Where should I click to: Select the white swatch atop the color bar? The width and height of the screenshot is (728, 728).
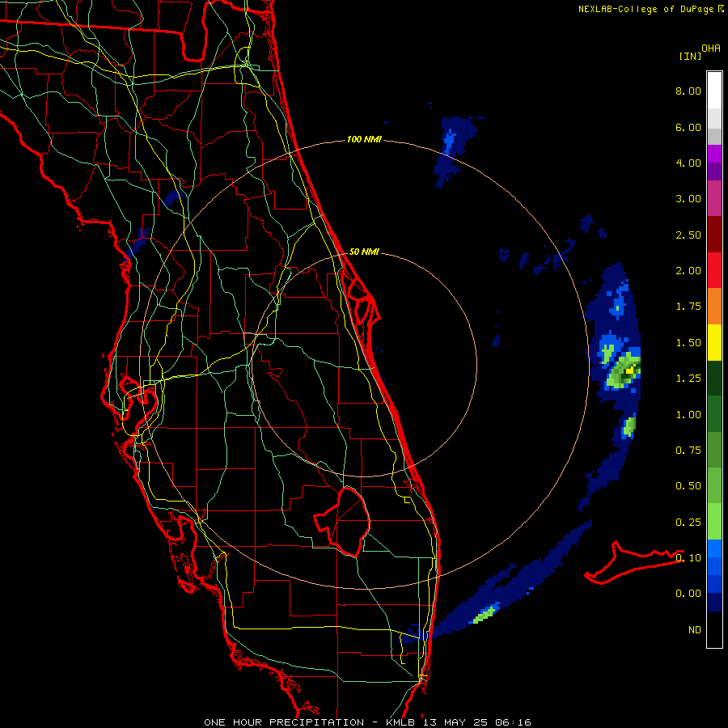tap(714, 91)
